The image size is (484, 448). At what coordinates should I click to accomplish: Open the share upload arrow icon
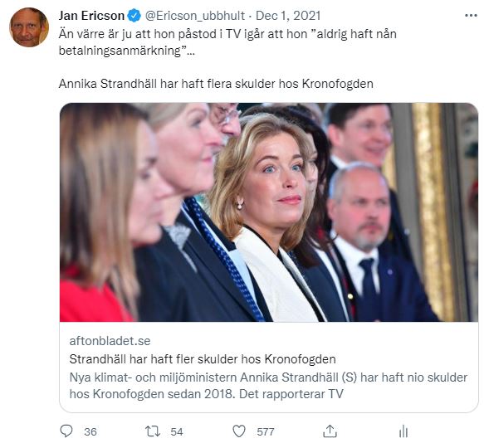coord(330,431)
